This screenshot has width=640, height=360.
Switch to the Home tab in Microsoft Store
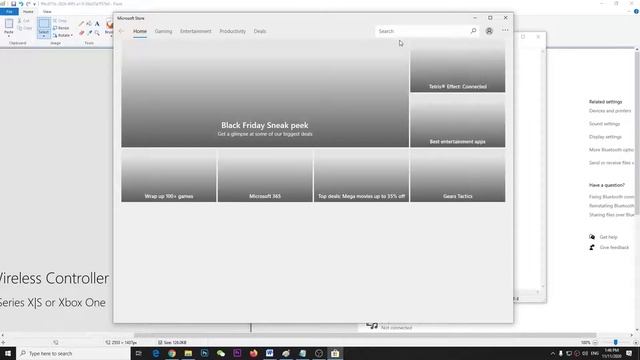(140, 31)
